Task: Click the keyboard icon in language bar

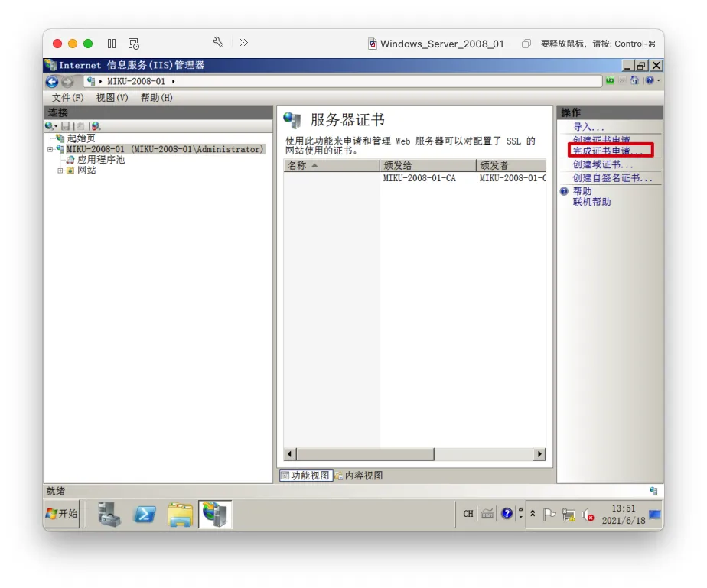Action: point(487,514)
